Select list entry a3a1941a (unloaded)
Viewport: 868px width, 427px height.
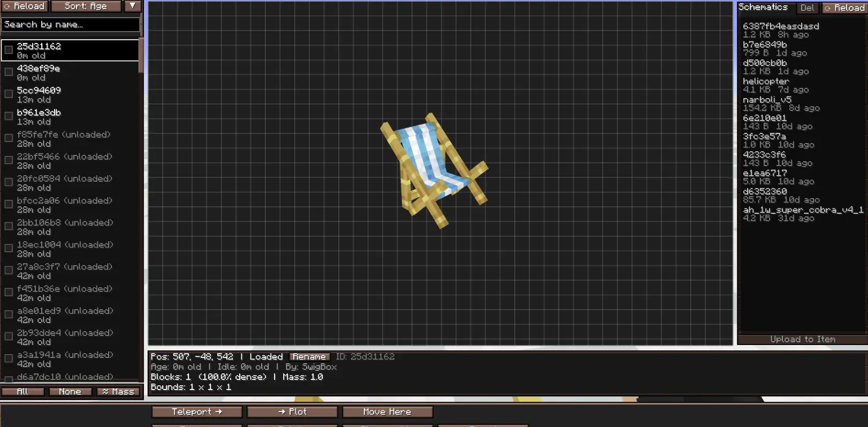click(70, 358)
